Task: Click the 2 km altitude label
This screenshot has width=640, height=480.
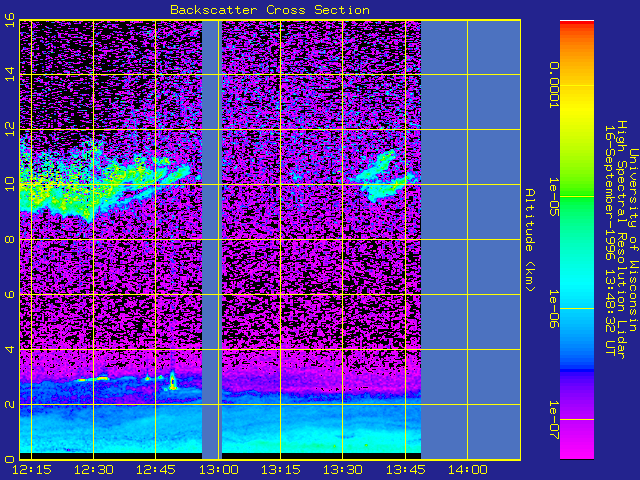Action: [10, 404]
